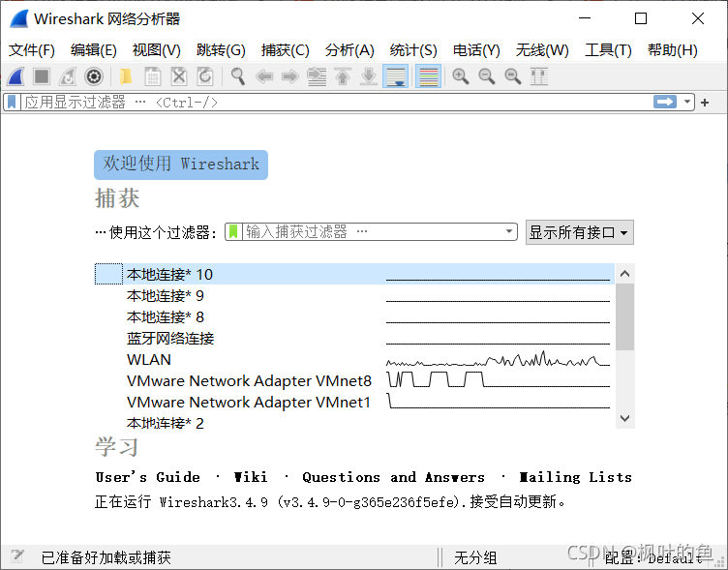The width and height of the screenshot is (728, 570).
Task: Click the display filter input field
Action: click(x=337, y=102)
